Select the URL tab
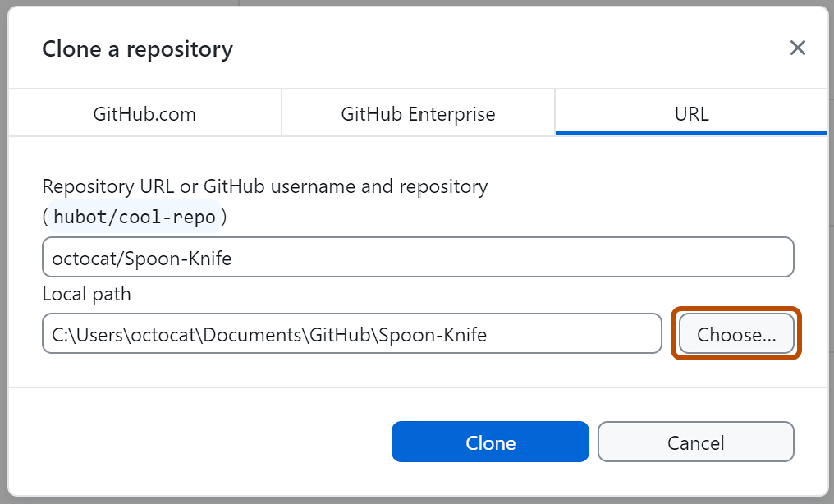The width and height of the screenshot is (834, 504). [691, 113]
